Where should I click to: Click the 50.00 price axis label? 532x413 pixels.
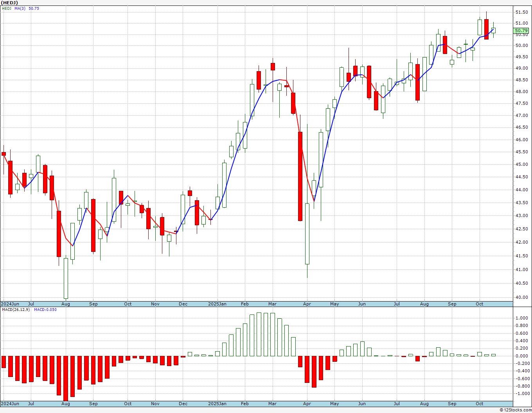click(x=521, y=45)
